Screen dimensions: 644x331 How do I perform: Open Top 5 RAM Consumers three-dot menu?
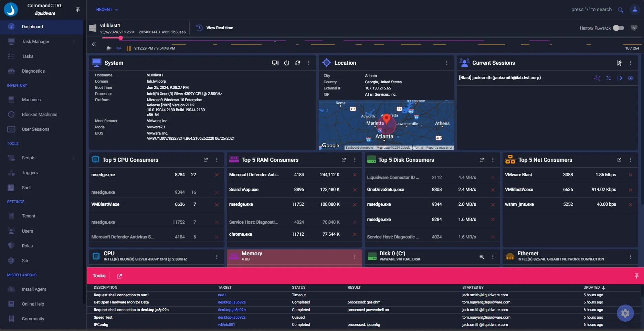coord(355,160)
